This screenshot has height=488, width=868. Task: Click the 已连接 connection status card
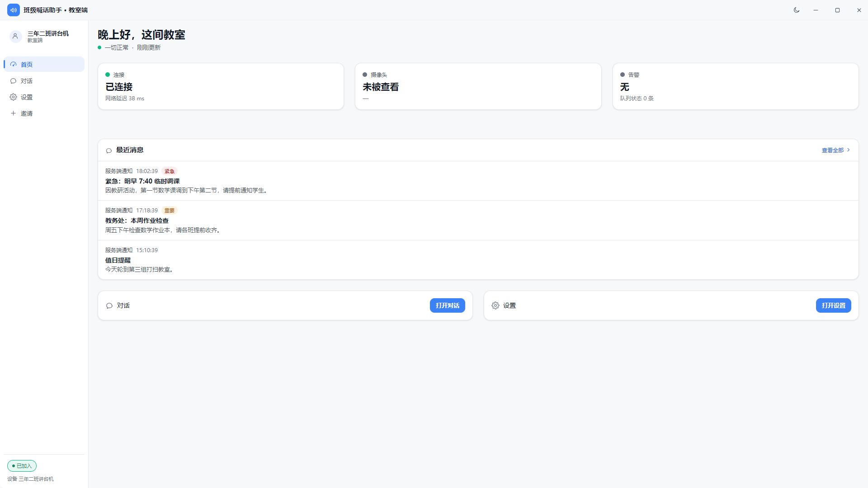221,86
